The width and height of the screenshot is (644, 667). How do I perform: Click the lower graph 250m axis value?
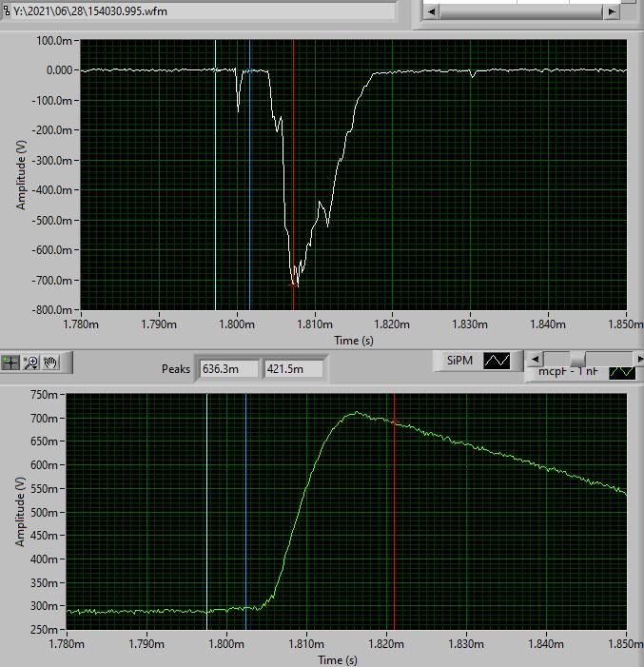[x=45, y=629]
